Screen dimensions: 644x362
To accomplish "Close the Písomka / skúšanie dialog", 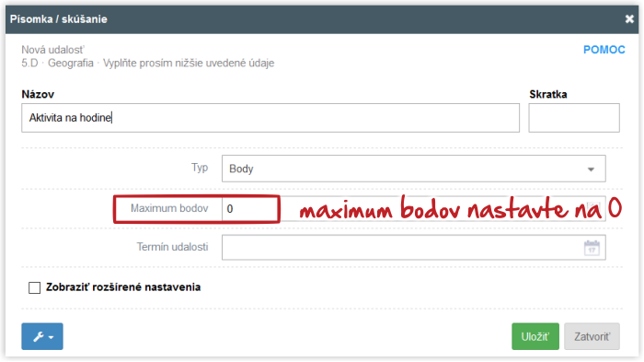I will [x=629, y=19].
